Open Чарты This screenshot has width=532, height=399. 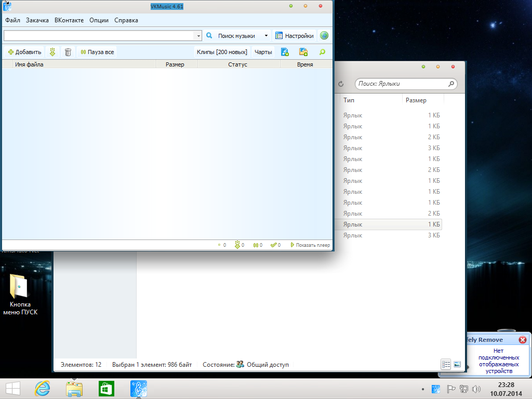tap(263, 52)
